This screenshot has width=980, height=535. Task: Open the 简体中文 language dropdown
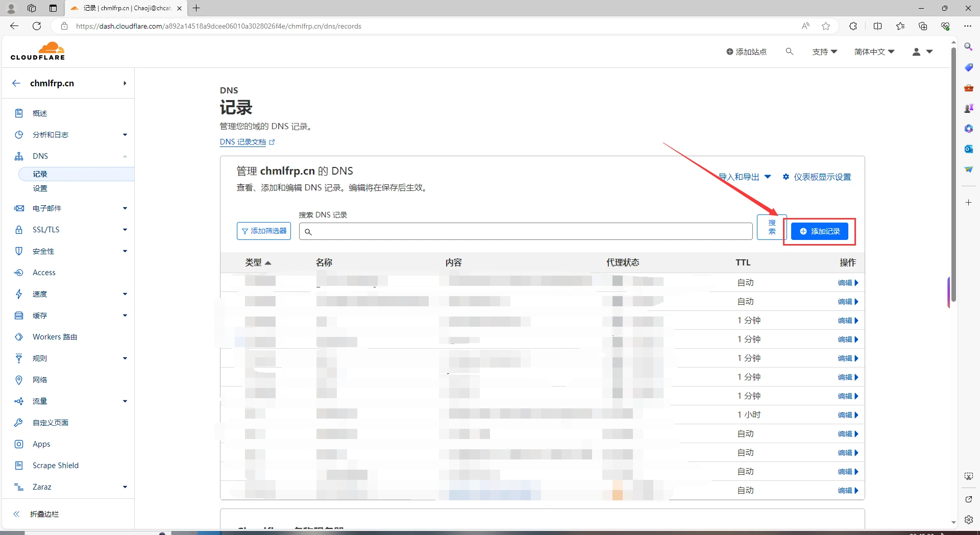pyautogui.click(x=874, y=52)
